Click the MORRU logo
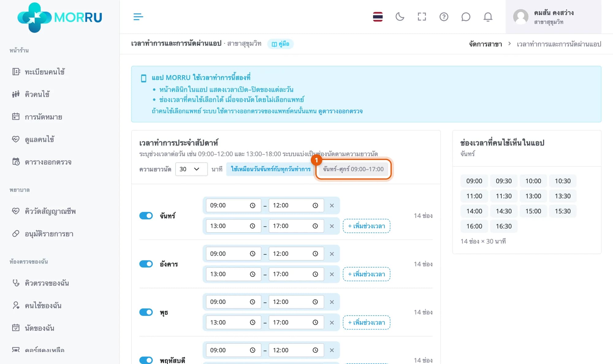 [60, 17]
